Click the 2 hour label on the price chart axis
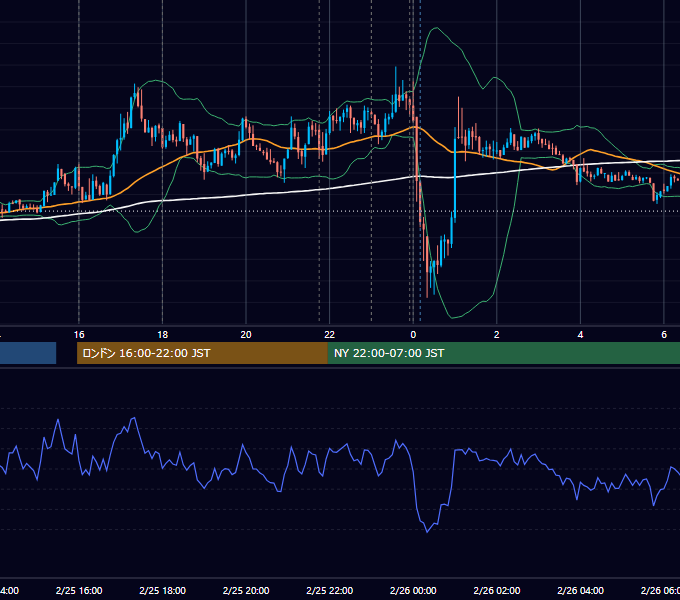Screen dimensions: 680x600 497,335
